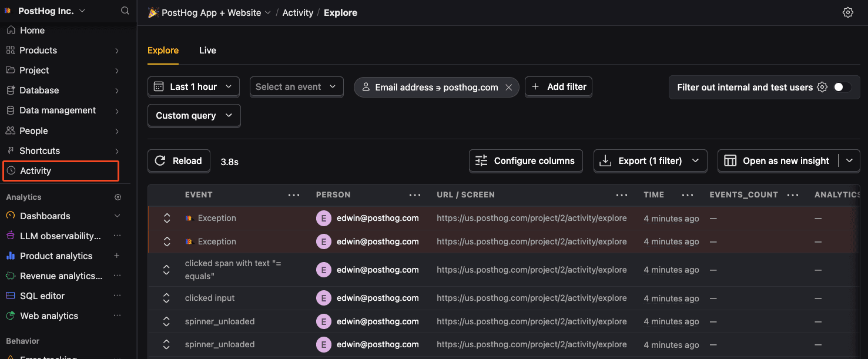Image resolution: width=868 pixels, height=359 pixels.
Task: Click Activity in the breadcrumb
Action: [x=297, y=12]
